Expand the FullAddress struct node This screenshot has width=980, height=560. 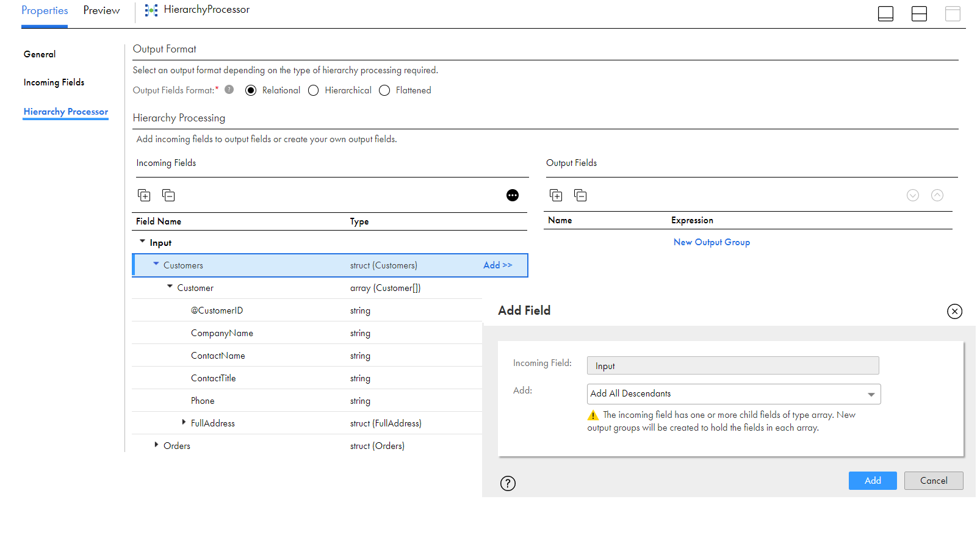(184, 422)
